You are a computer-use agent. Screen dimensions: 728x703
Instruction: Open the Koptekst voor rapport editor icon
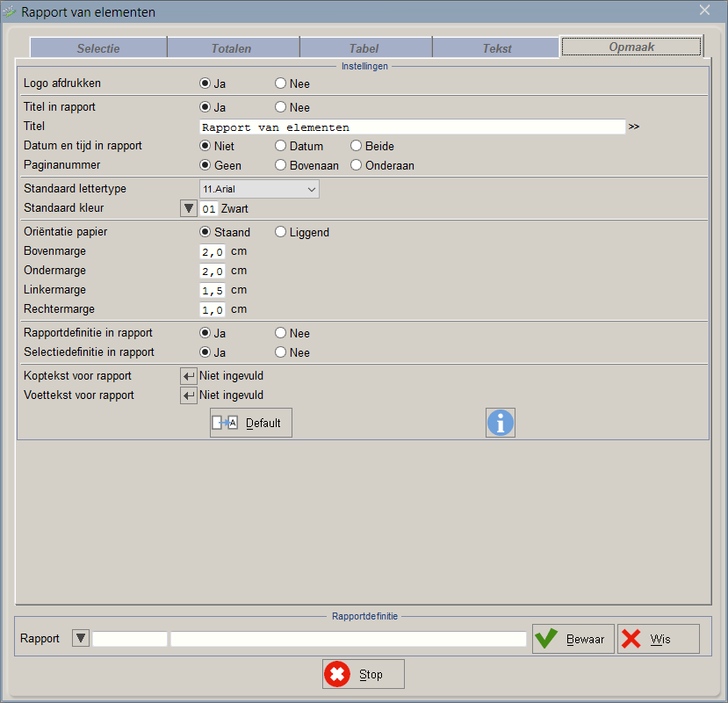pyautogui.click(x=189, y=376)
